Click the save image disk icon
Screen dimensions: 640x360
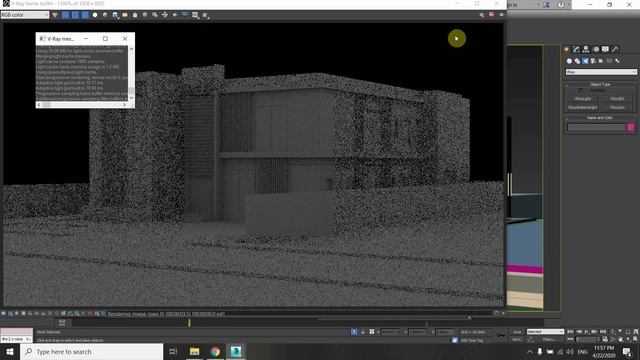pyautogui.click(x=115, y=15)
